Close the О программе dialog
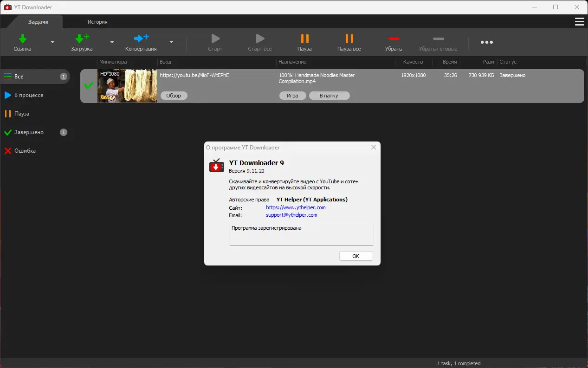The height and width of the screenshot is (368, 588). pos(374,147)
